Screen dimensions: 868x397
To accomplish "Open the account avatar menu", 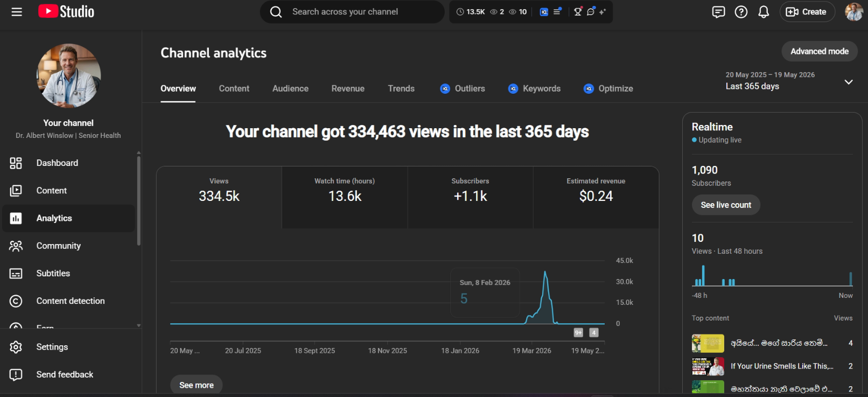I will 853,12.
